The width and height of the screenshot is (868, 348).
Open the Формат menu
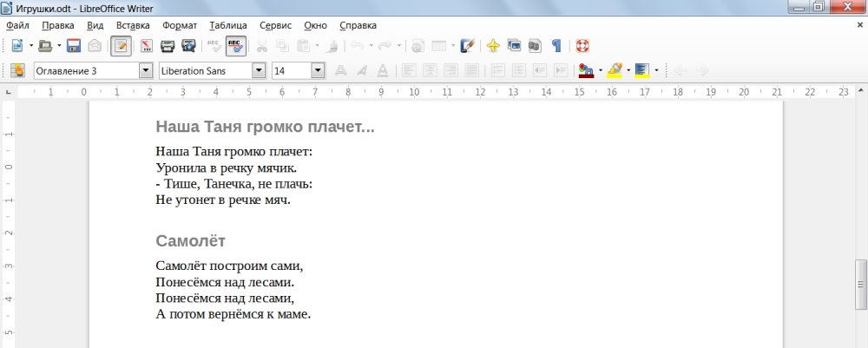pos(180,25)
